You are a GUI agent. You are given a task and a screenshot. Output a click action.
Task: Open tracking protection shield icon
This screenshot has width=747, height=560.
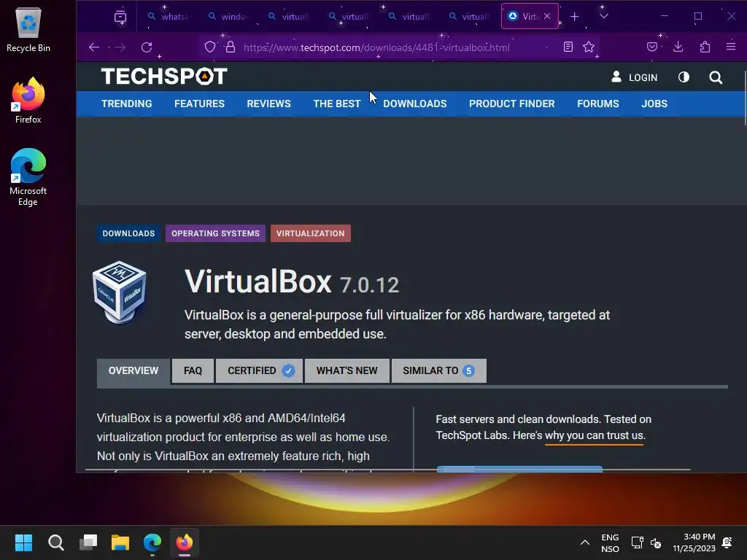[210, 47]
